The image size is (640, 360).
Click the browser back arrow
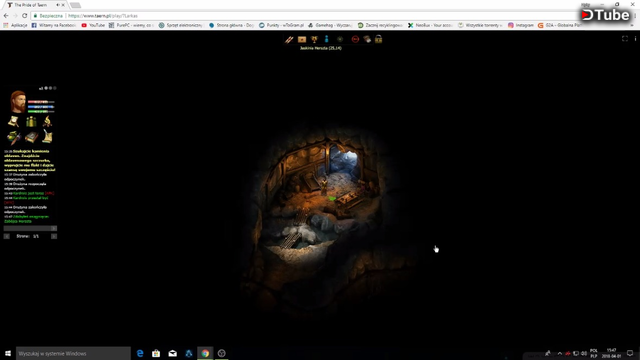tap(6, 16)
